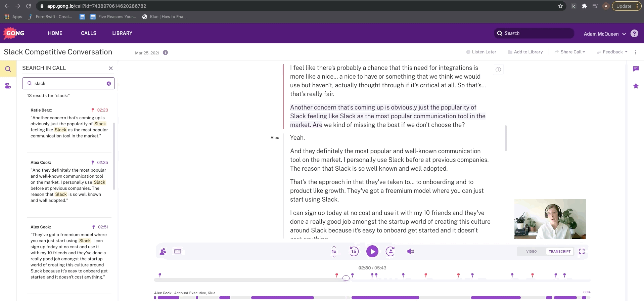The height and width of the screenshot is (301, 644).
Task: Click the paragraph starting 'Another concern that's coming up'
Action: (387, 116)
